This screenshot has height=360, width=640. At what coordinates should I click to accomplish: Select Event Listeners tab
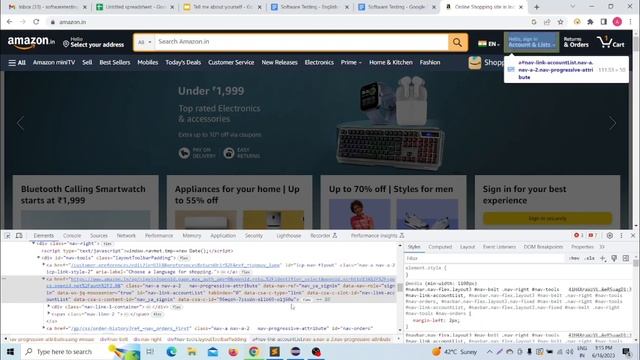pos(499,247)
